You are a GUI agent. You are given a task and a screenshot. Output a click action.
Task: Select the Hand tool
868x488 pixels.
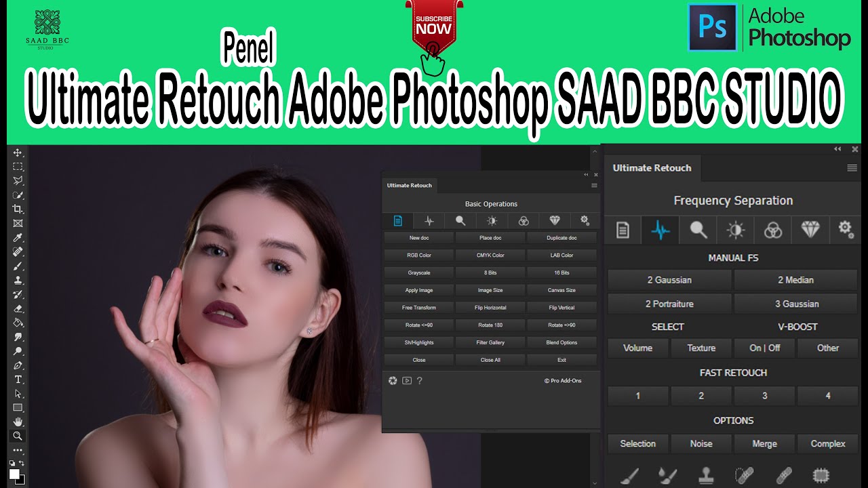[x=18, y=422]
